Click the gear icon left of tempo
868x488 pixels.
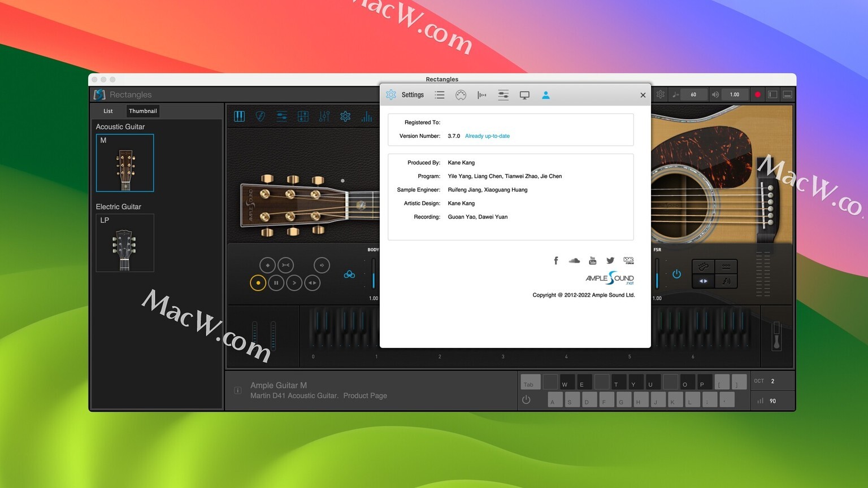(x=660, y=94)
